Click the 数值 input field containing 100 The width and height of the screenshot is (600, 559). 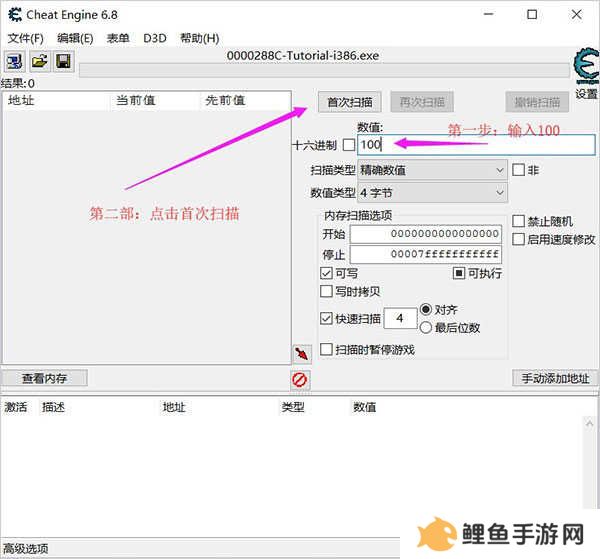(x=476, y=145)
